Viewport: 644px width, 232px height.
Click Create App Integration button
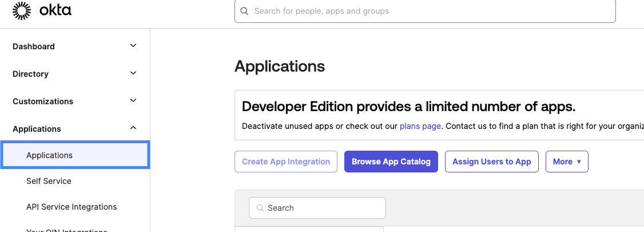286,162
